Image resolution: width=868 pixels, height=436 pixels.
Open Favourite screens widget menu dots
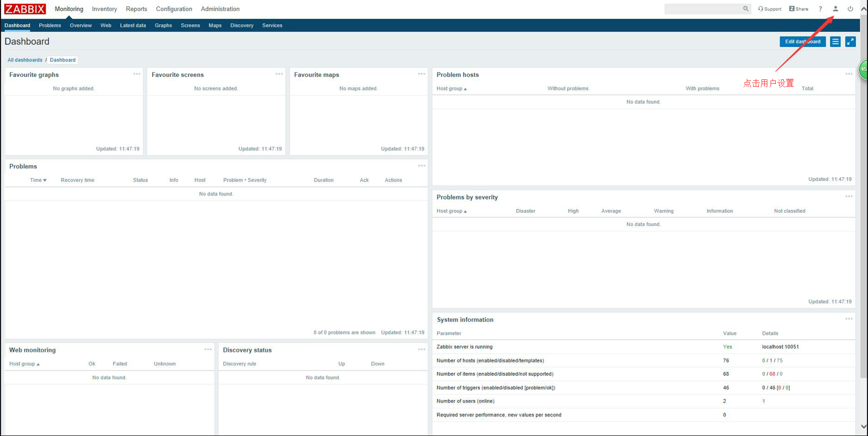(279, 74)
